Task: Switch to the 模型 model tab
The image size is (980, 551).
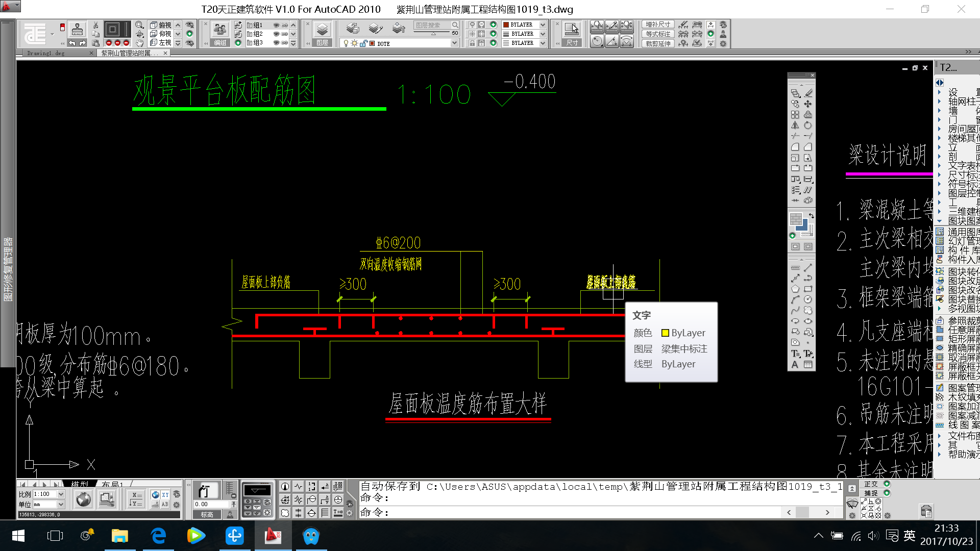Action: pyautogui.click(x=80, y=483)
